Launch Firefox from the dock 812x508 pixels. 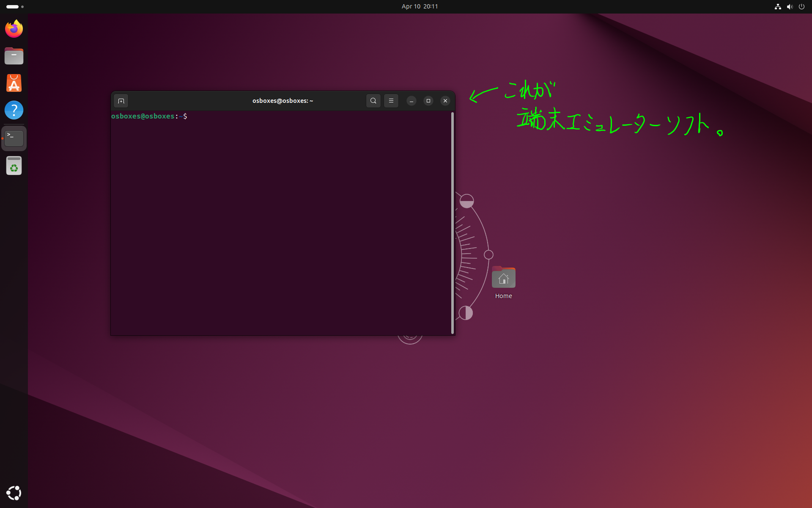point(14,29)
